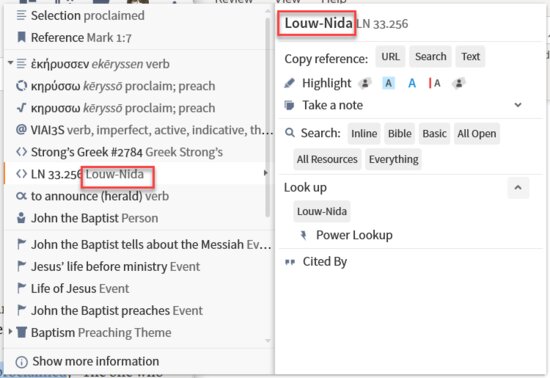Click the @ morphology icon for VIAI3S
550x378 pixels.
[21, 130]
